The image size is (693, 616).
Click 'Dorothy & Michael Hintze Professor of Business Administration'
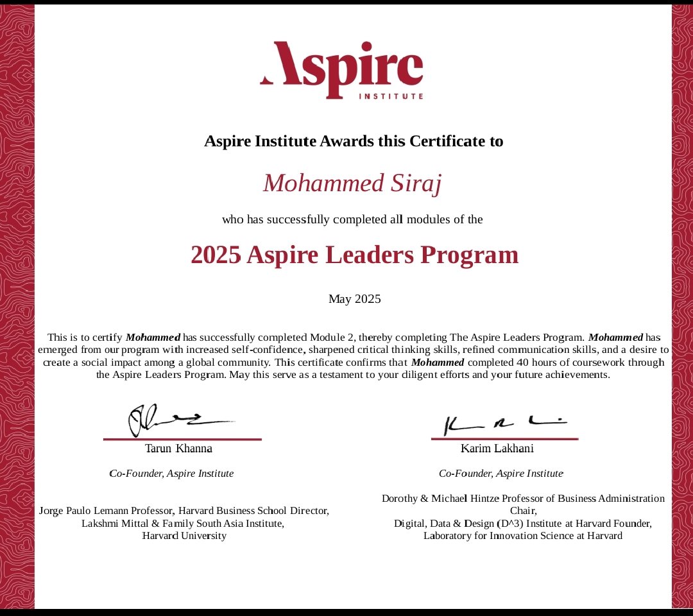(524, 498)
